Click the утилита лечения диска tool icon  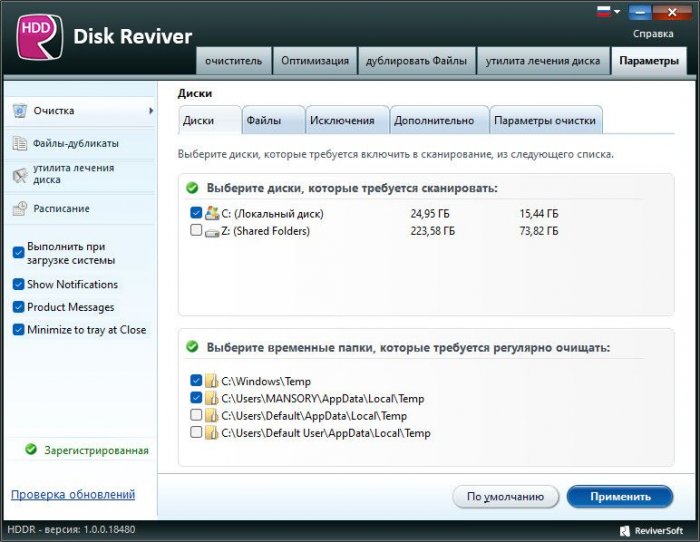coord(20,175)
